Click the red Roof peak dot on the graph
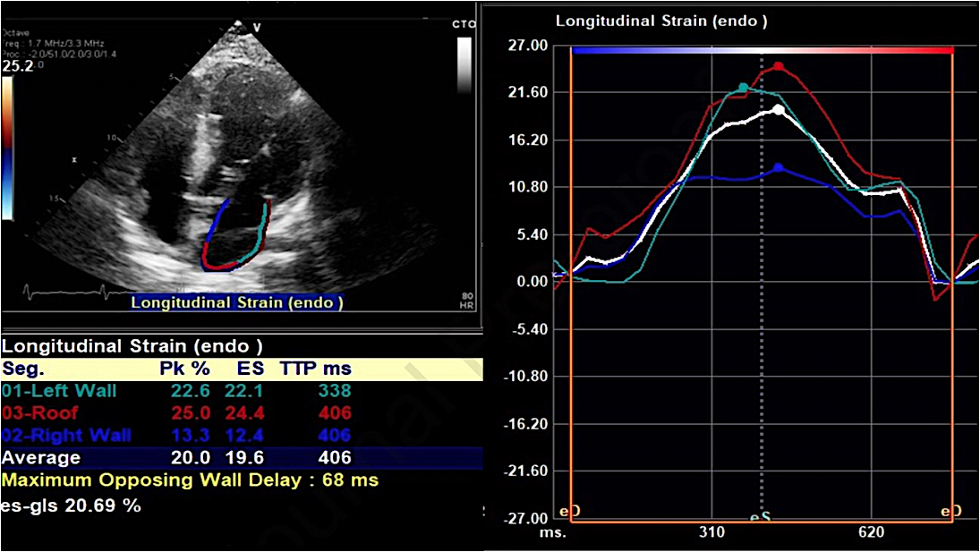Image resolution: width=980 pixels, height=552 pixels. (x=779, y=66)
